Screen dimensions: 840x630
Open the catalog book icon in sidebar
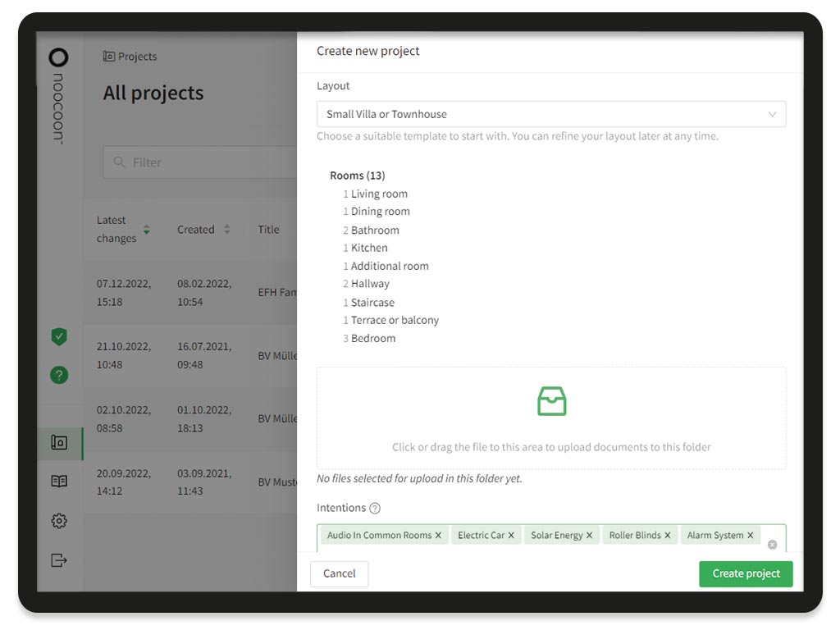pyautogui.click(x=59, y=482)
